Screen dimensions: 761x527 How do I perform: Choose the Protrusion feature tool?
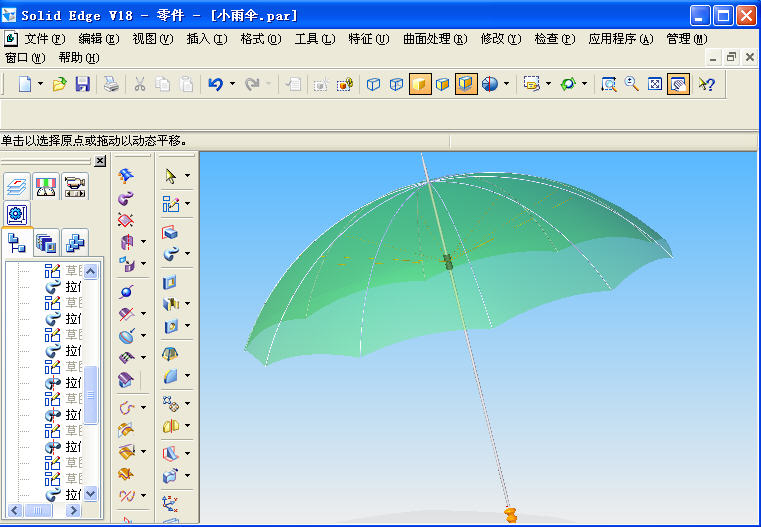170,232
